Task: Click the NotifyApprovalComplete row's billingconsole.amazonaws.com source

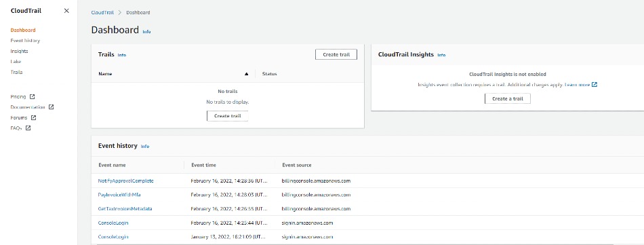Action: (316, 181)
